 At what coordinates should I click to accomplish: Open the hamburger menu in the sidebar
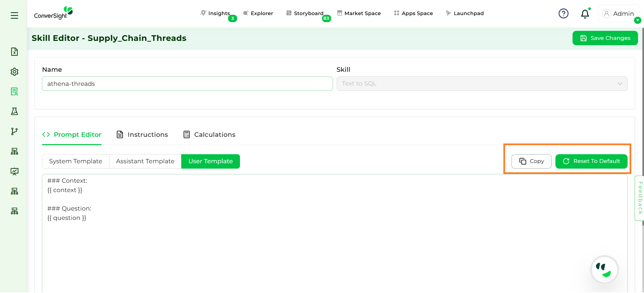click(14, 15)
